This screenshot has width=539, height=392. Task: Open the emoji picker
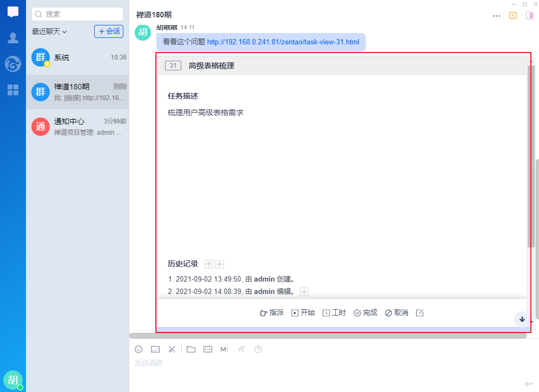139,349
